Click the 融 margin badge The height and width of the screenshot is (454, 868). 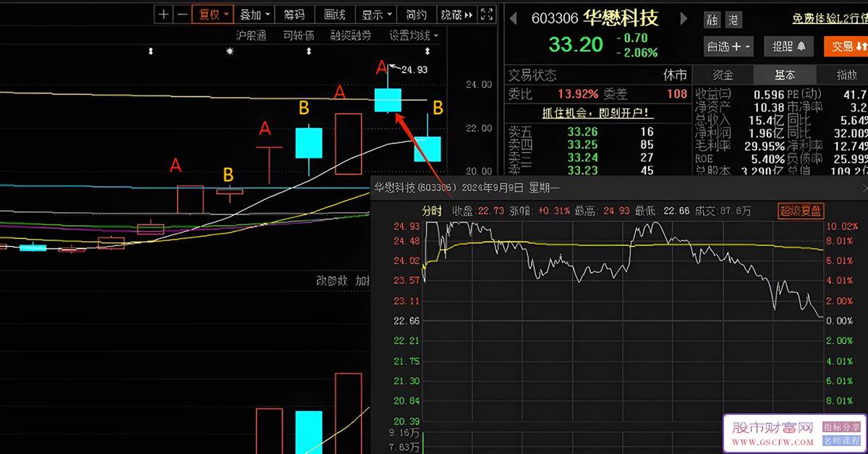click(x=713, y=20)
